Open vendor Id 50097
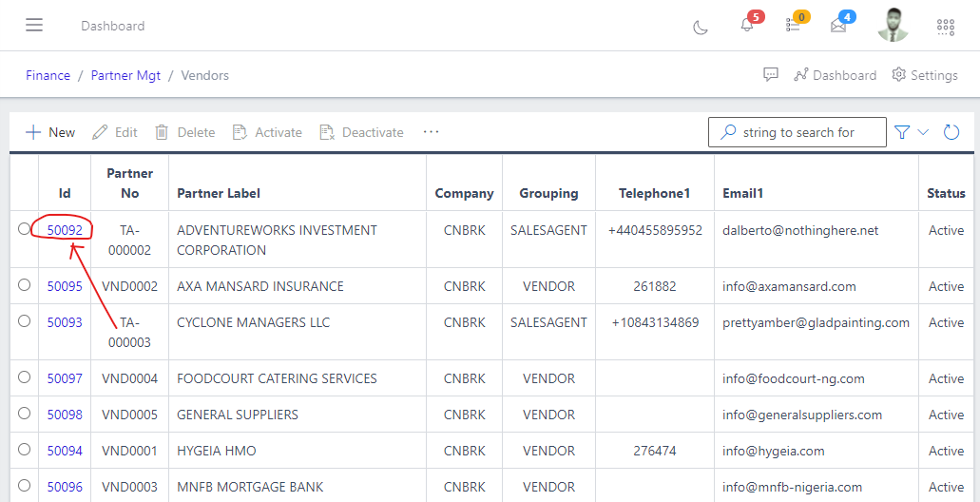Screen dimensions: 980x502 pyautogui.click(x=65, y=378)
